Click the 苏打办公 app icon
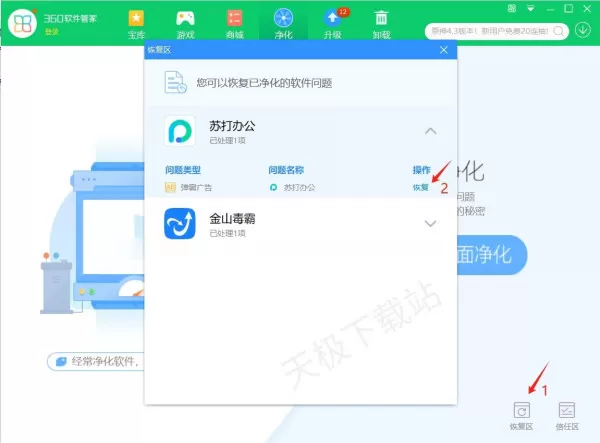 pyautogui.click(x=180, y=131)
